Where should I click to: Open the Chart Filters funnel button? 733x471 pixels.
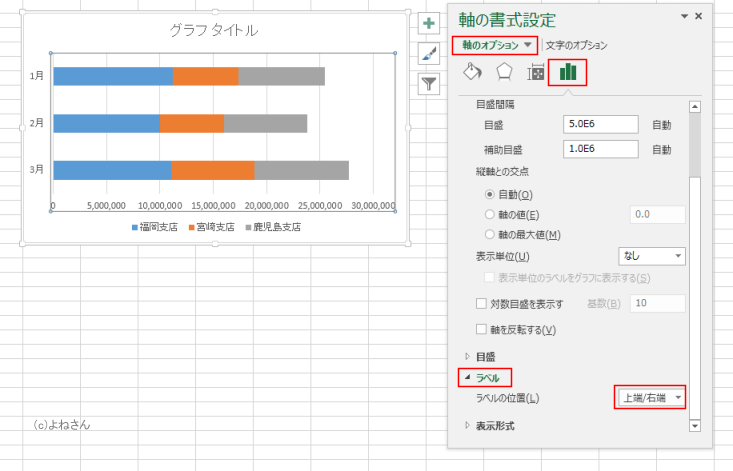[428, 83]
